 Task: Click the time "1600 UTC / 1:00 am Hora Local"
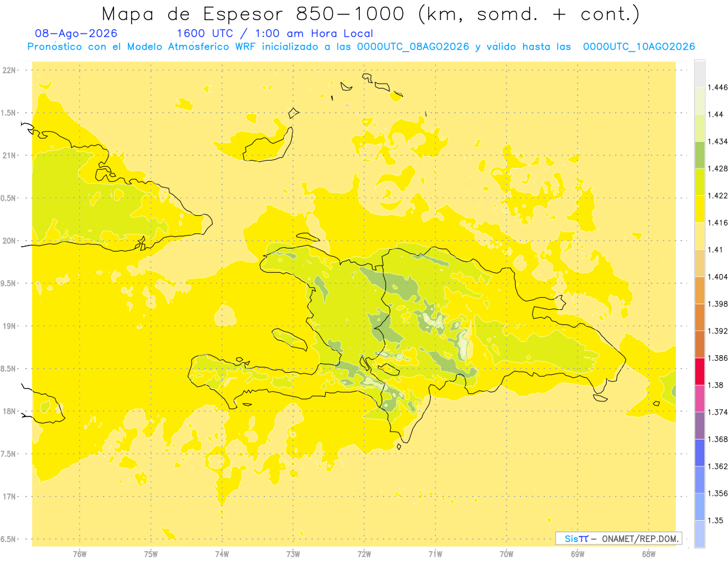click(275, 33)
